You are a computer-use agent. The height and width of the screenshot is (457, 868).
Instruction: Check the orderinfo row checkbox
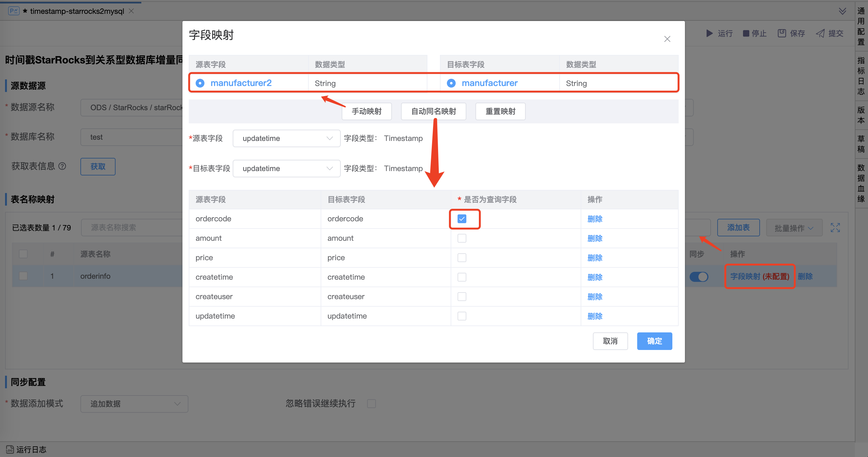pos(23,276)
